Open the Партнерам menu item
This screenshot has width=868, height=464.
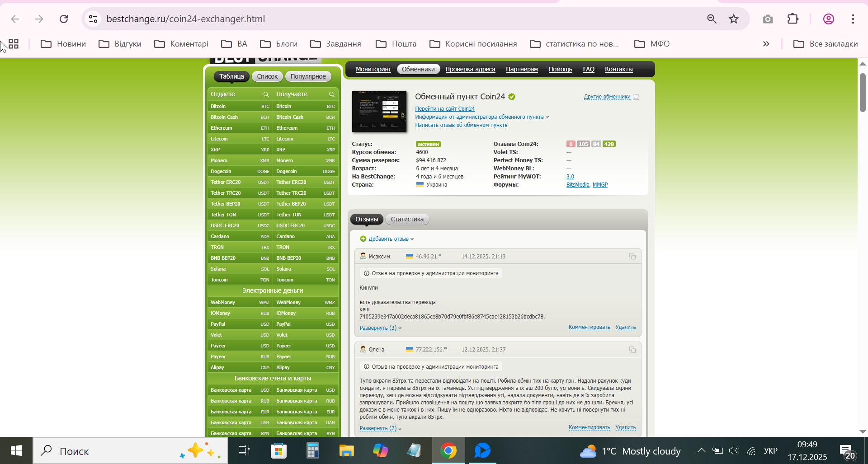point(522,69)
